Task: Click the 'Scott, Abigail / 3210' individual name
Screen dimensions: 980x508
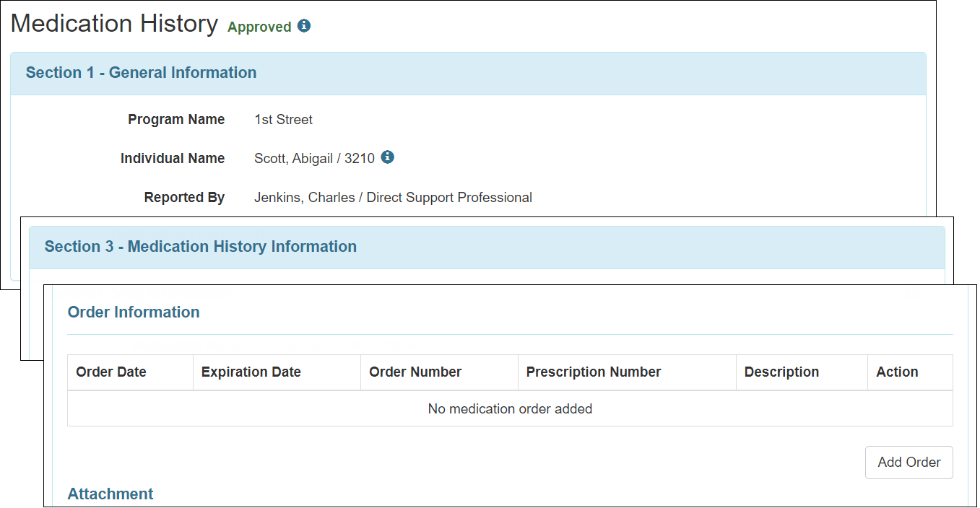Action: point(314,159)
